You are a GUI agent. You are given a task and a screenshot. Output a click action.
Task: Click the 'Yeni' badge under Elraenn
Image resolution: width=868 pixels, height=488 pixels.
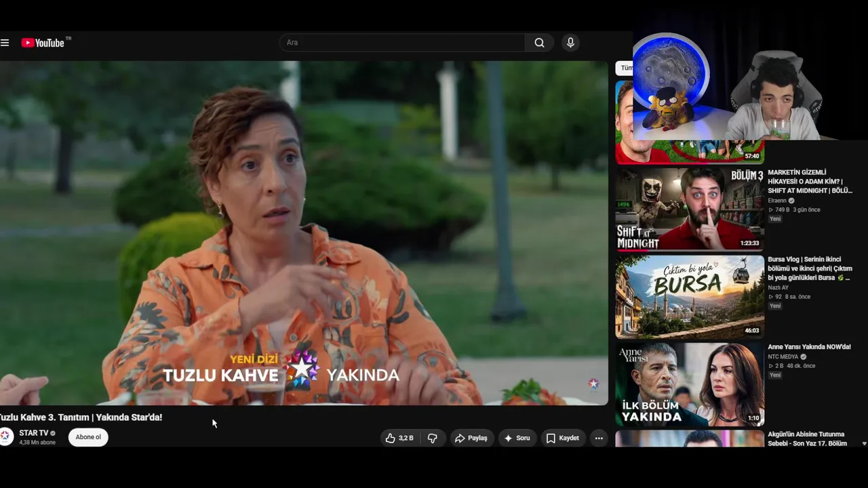pos(775,219)
